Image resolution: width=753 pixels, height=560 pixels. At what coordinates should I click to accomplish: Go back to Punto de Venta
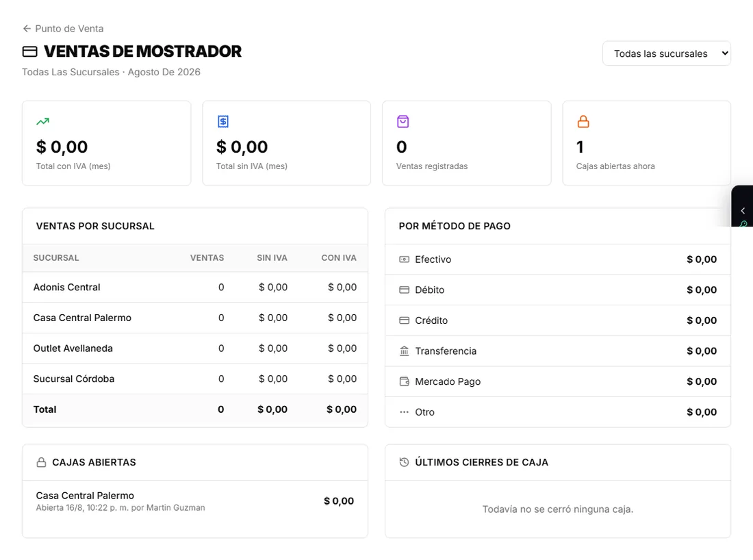(x=63, y=28)
